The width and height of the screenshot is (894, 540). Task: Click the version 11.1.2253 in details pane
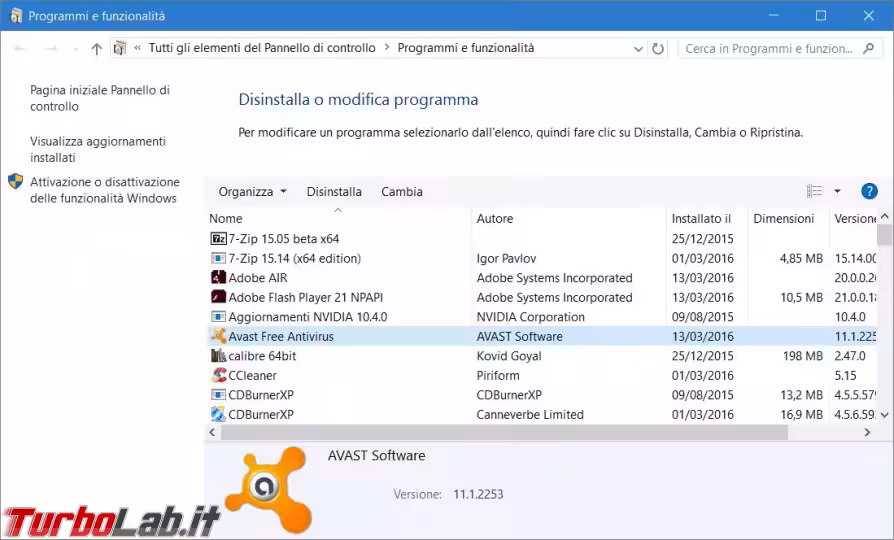click(478, 494)
